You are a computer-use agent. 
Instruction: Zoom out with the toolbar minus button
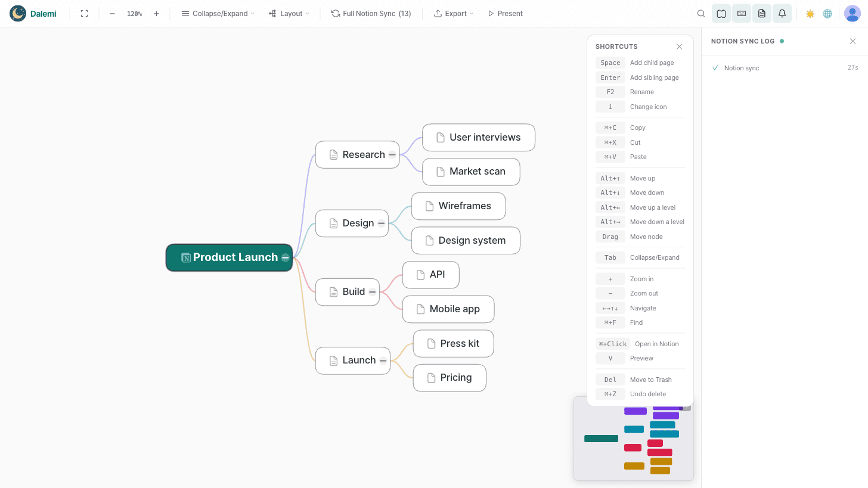[112, 13]
